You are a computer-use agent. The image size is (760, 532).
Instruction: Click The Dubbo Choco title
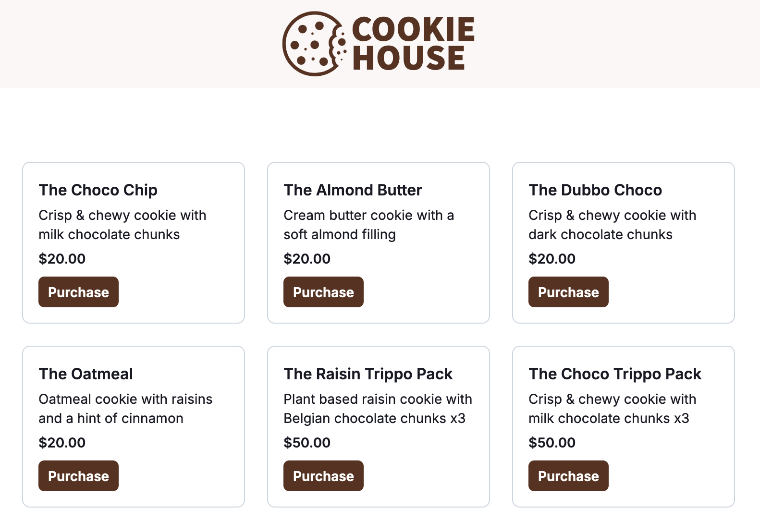(595, 190)
